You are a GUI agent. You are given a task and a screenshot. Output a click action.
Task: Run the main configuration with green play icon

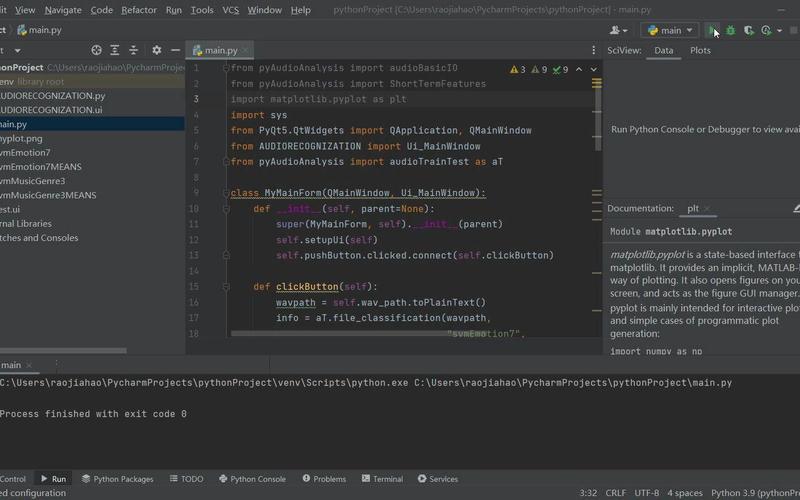click(x=712, y=31)
